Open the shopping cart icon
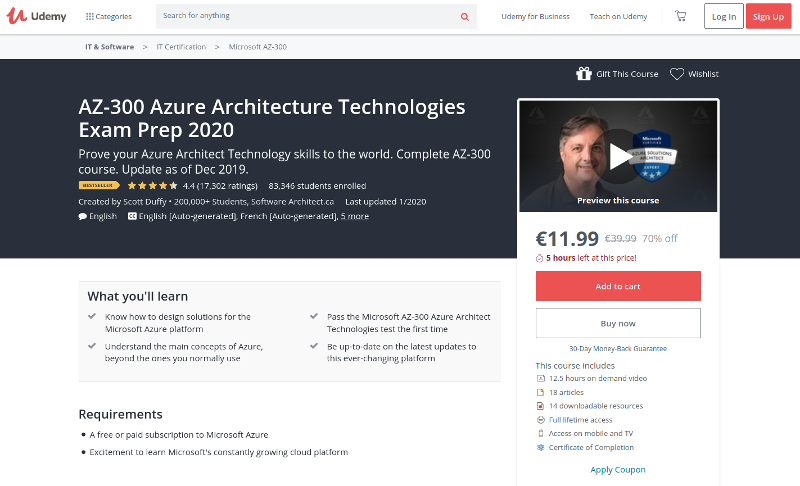The width and height of the screenshot is (800, 486). click(680, 16)
